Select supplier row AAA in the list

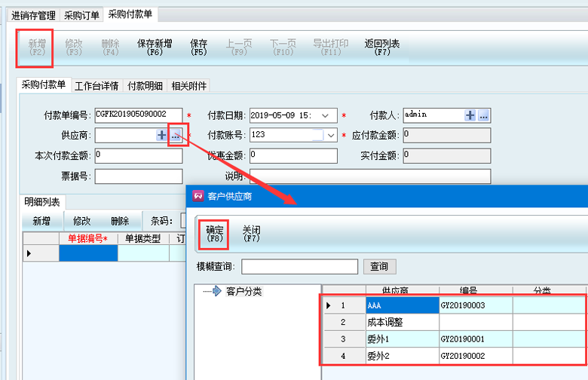[402, 305]
